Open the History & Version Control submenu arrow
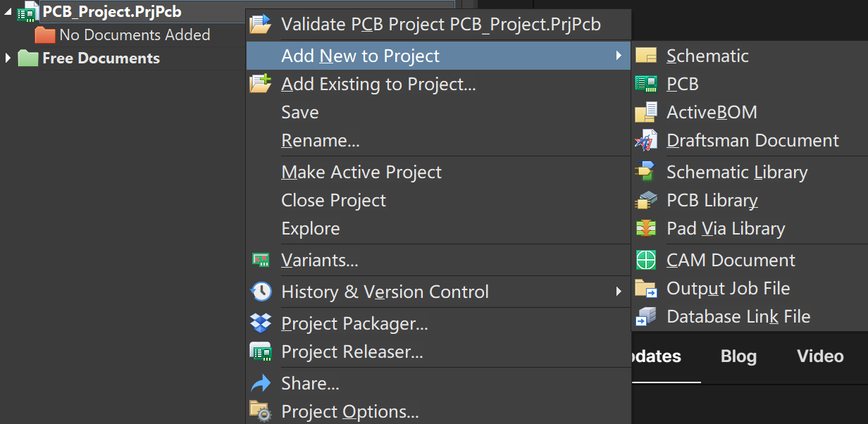Screen dimensions: 868x424 coord(619,292)
